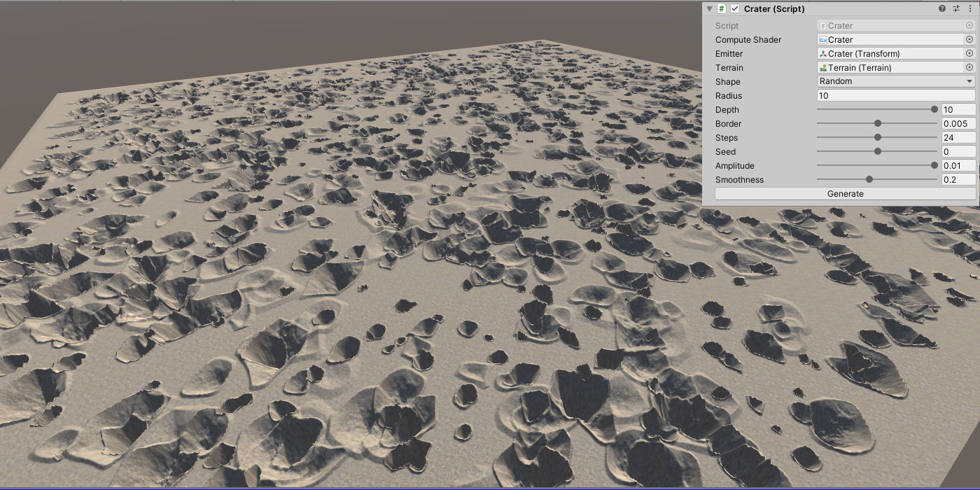The image size is (980, 490).
Task: Click the Compute Shader label
Action: 748,40
